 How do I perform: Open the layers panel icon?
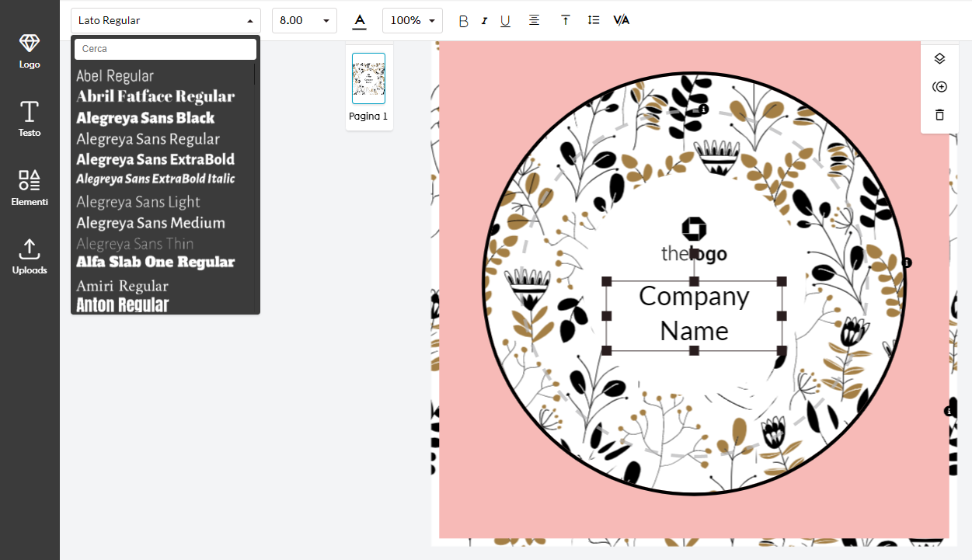click(939, 59)
